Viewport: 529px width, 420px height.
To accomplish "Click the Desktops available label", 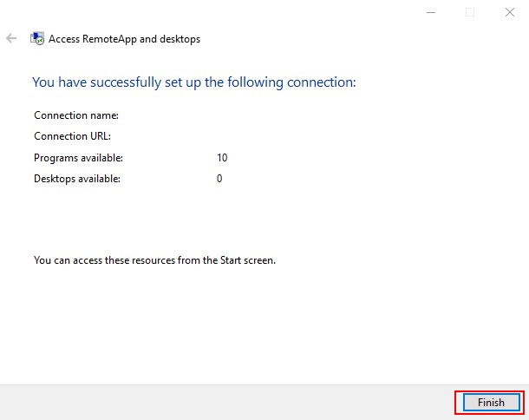I will click(77, 179).
